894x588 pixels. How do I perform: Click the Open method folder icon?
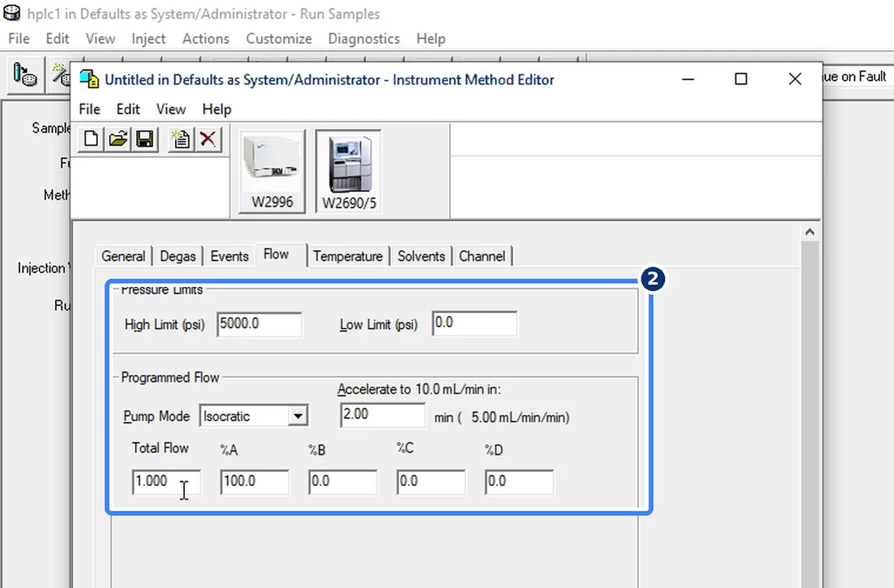click(x=118, y=139)
